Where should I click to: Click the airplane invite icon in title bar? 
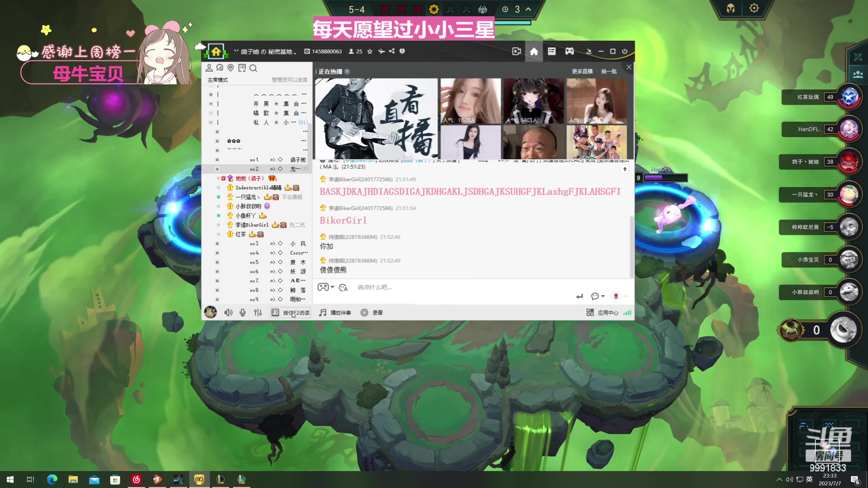click(381, 51)
